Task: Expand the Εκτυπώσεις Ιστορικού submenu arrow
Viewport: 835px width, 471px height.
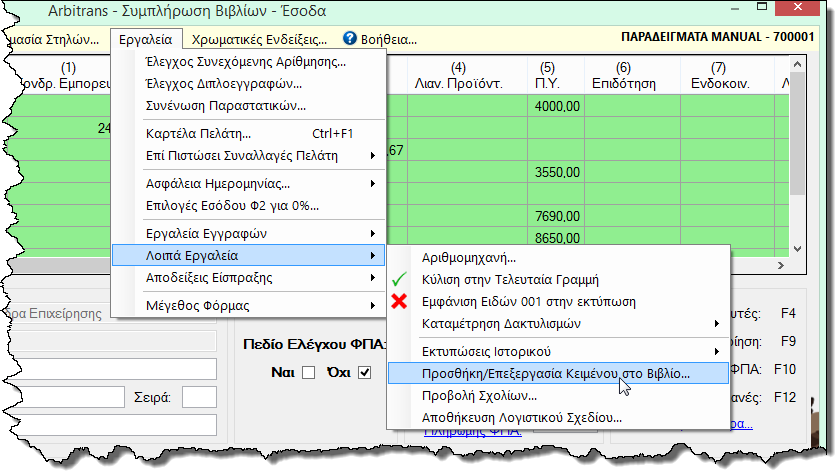Action: pos(717,351)
